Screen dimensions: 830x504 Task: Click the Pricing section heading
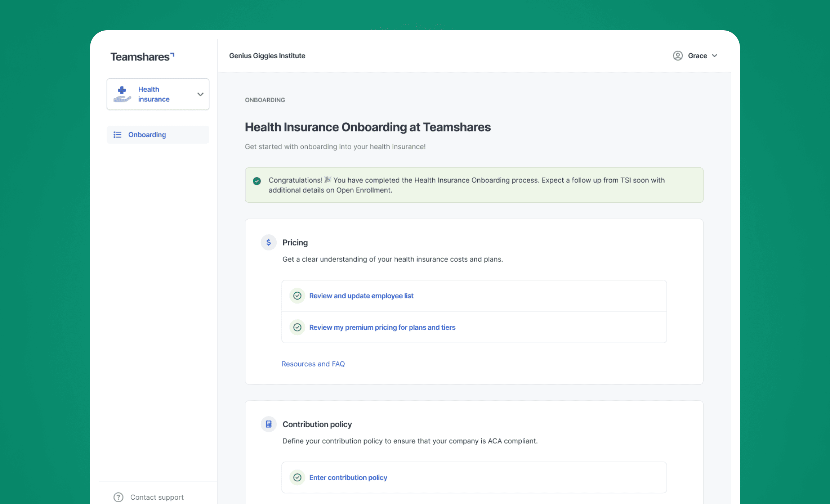coord(295,243)
